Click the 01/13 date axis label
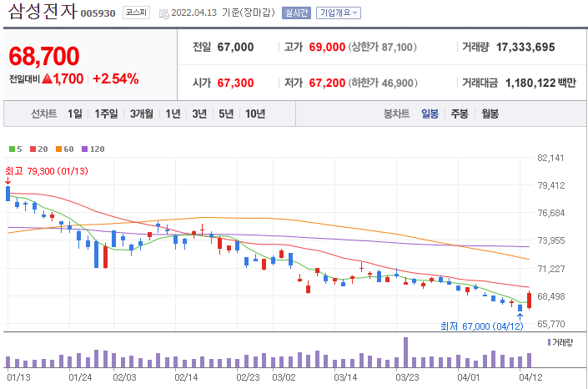 coord(18,377)
